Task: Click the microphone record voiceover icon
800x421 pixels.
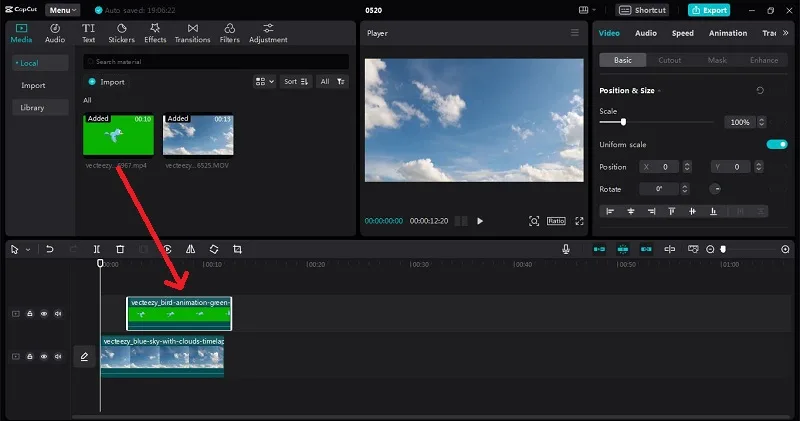Action: tap(566, 249)
